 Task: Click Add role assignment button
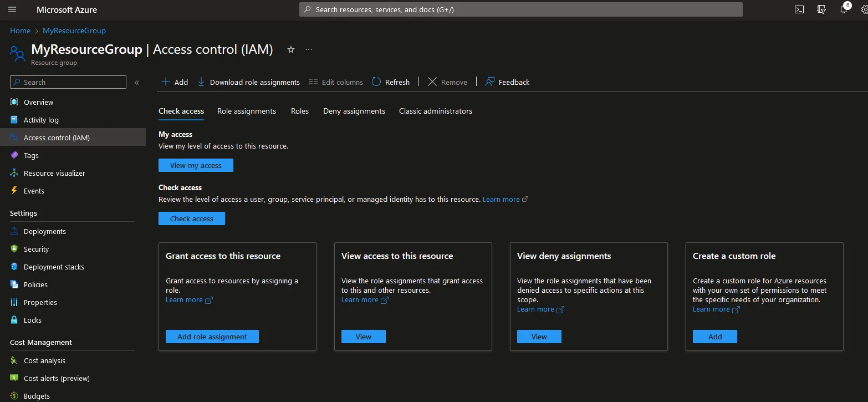[212, 337]
